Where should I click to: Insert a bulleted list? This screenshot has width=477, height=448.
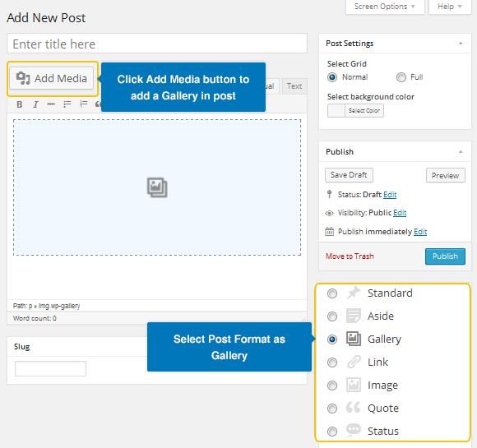point(67,104)
